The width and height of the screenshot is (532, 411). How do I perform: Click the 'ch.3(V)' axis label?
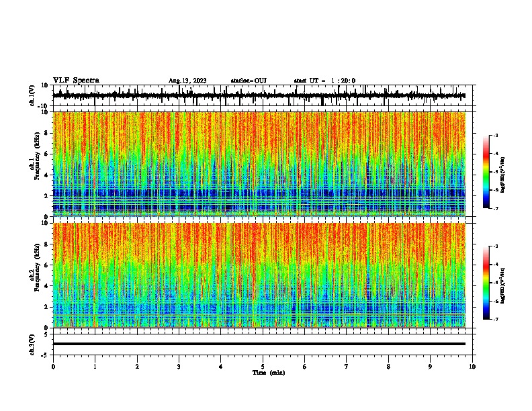(32, 345)
